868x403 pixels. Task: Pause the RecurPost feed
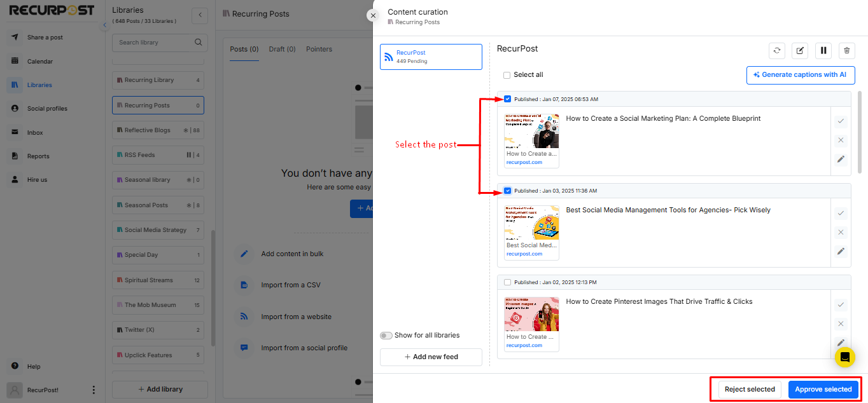(823, 51)
